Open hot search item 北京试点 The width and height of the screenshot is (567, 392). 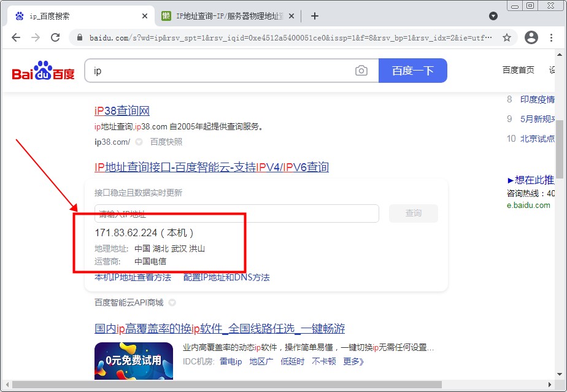[538, 139]
